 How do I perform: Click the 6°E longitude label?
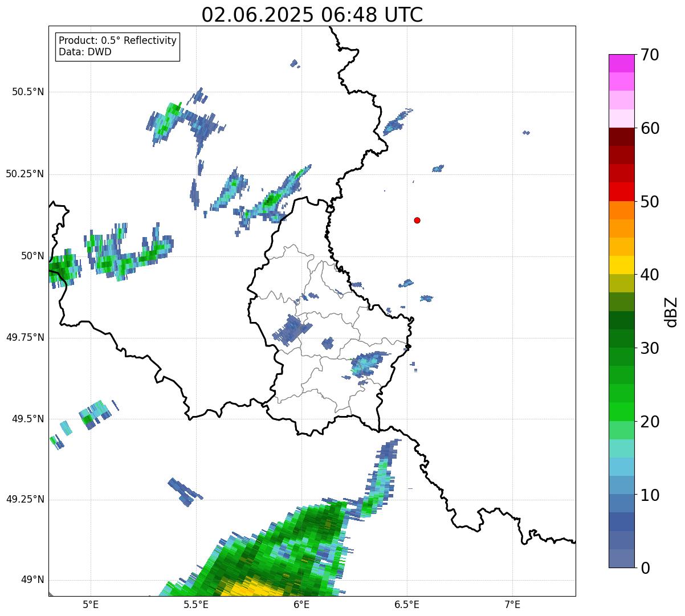[x=301, y=605]
